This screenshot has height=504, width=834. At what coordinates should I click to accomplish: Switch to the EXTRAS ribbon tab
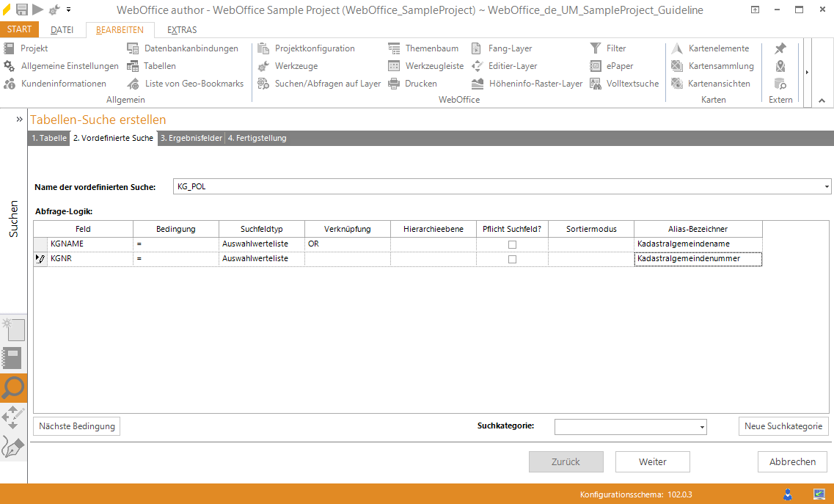182,30
